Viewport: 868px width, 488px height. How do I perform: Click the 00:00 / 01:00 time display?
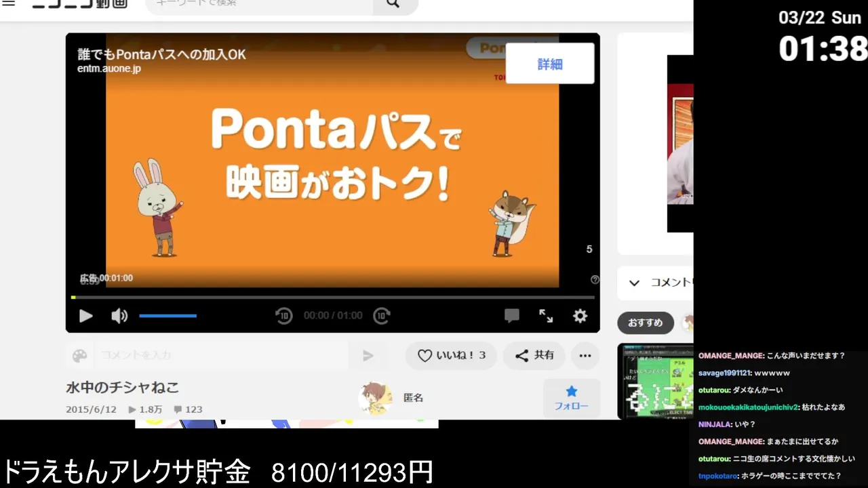333,316
